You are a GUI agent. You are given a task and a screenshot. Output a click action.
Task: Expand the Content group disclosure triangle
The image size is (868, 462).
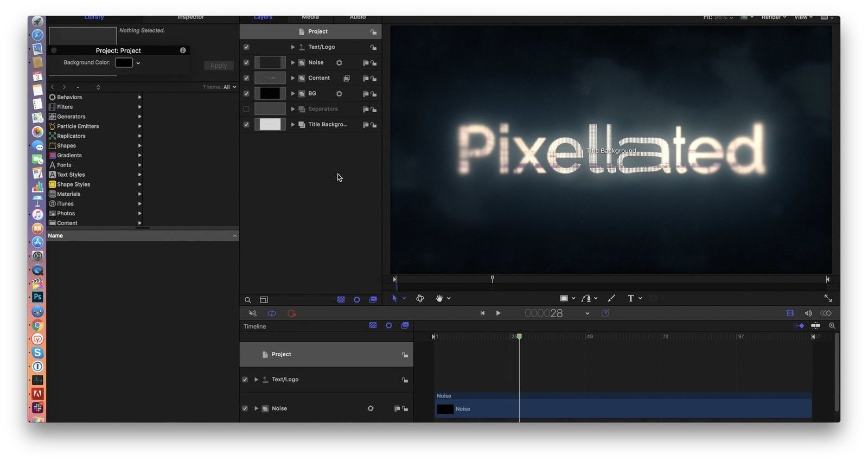click(x=293, y=78)
